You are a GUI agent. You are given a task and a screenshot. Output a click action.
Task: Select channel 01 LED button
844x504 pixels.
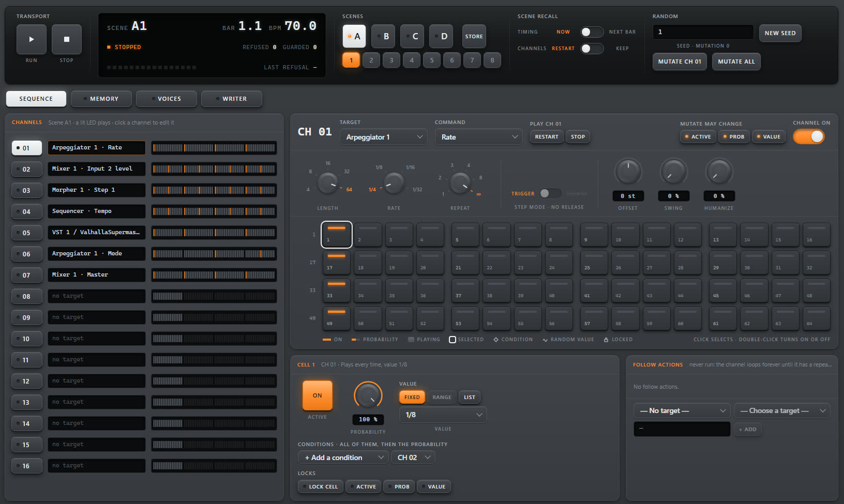tap(26, 148)
